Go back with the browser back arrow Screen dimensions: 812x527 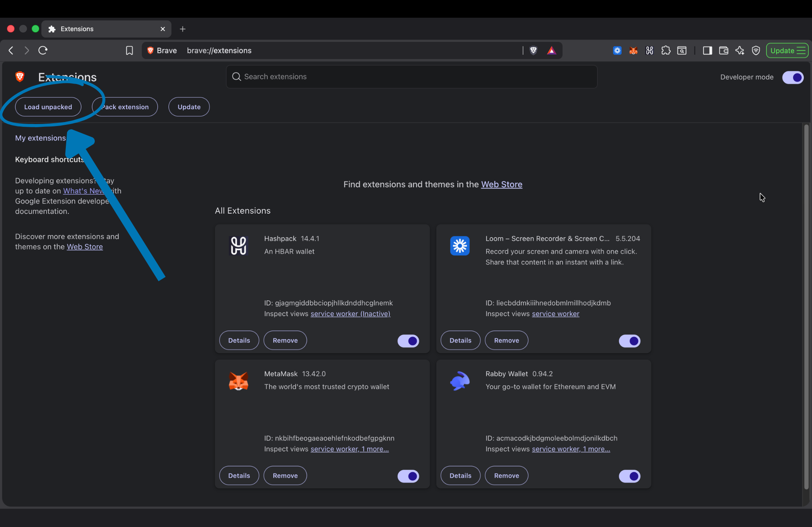point(11,50)
